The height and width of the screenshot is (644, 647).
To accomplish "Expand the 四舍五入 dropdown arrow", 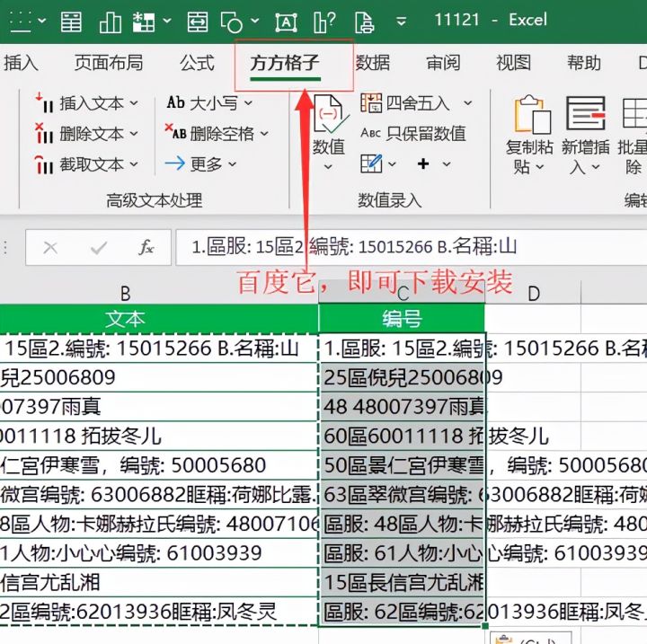I will tap(467, 102).
